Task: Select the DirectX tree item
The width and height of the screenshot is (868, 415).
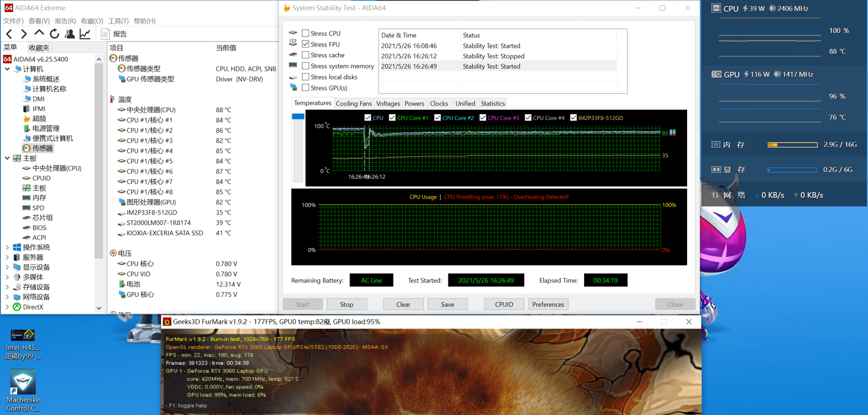Action: click(x=33, y=307)
